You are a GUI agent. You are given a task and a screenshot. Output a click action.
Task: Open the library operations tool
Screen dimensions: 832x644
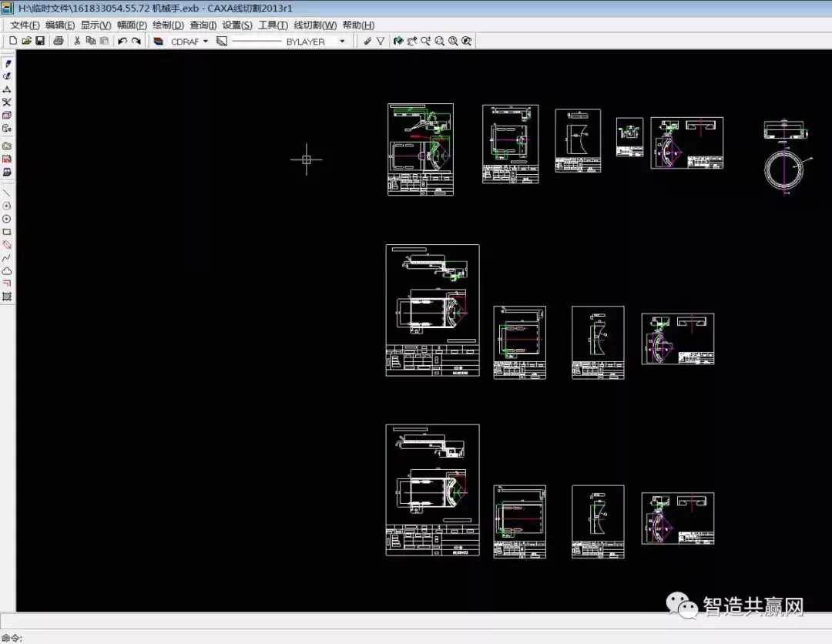(7, 129)
